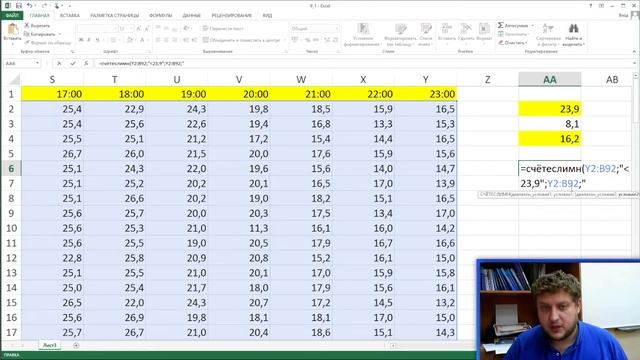This screenshot has height=360, width=640.
Task: Open Excel help question mark
Action: pos(590,6)
